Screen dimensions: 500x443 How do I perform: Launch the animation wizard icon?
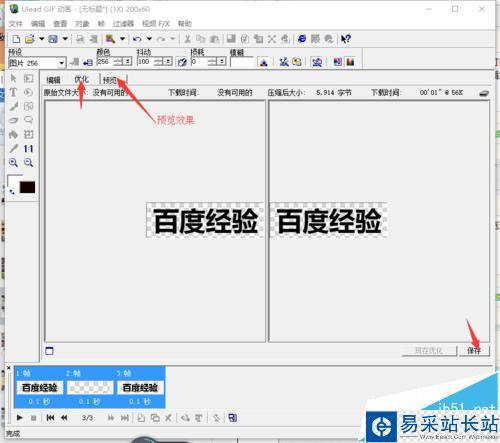[x=110, y=39]
